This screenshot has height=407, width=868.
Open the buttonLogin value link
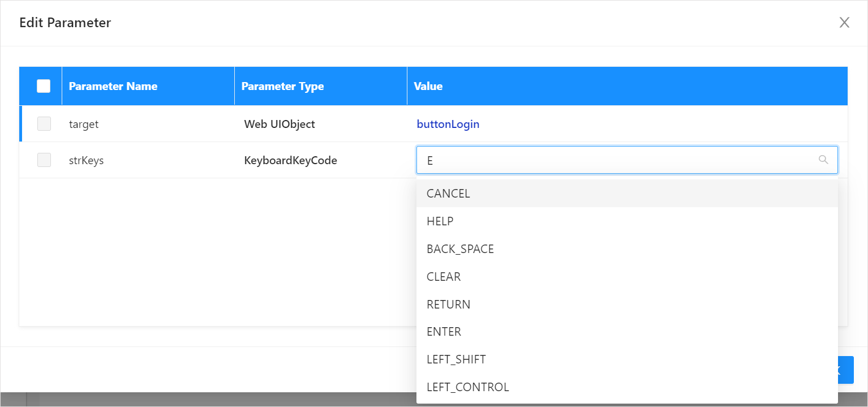pyautogui.click(x=448, y=124)
